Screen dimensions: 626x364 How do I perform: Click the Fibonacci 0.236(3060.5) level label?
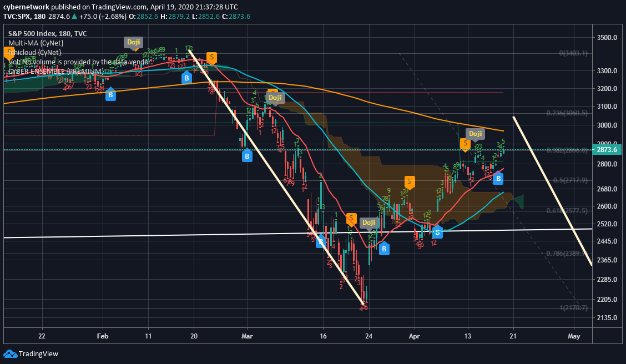pos(567,113)
